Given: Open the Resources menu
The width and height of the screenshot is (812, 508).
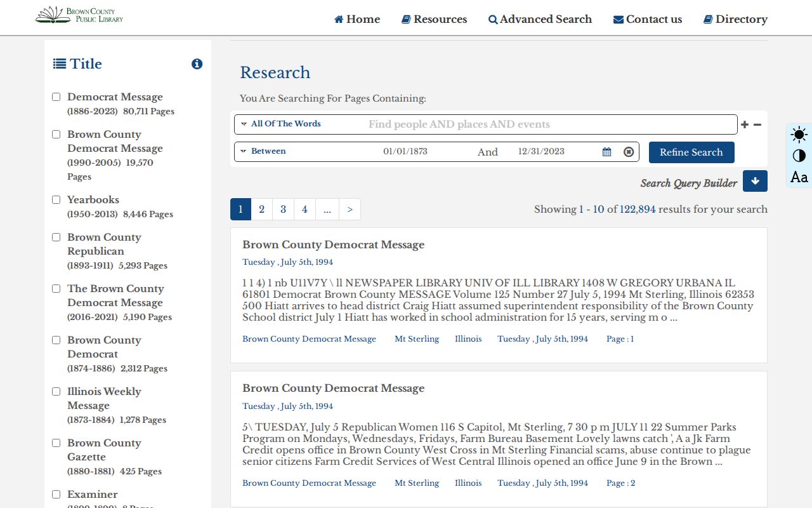Looking at the screenshot, I should click(435, 19).
